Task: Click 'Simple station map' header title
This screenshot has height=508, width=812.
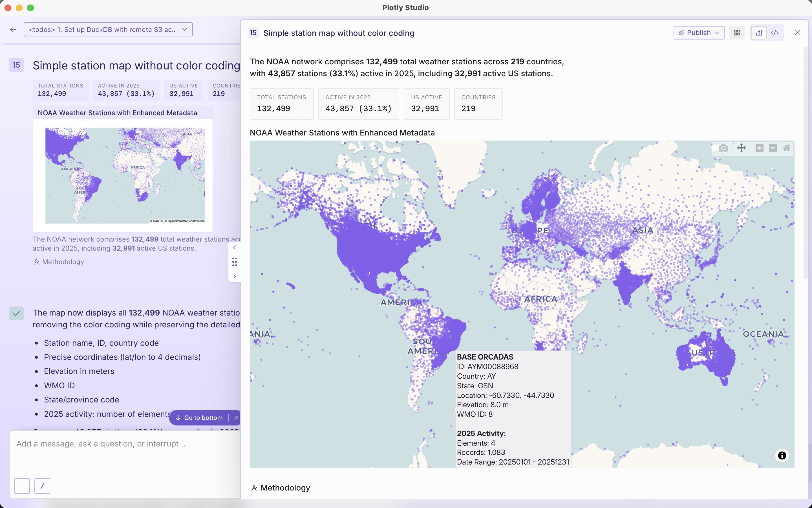Action: point(339,33)
